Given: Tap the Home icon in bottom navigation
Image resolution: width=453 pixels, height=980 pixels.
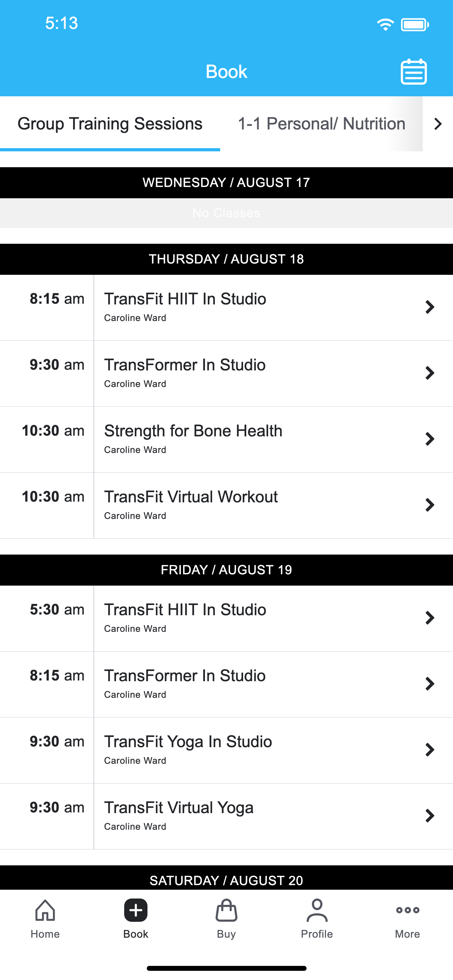Looking at the screenshot, I should coord(45,911).
